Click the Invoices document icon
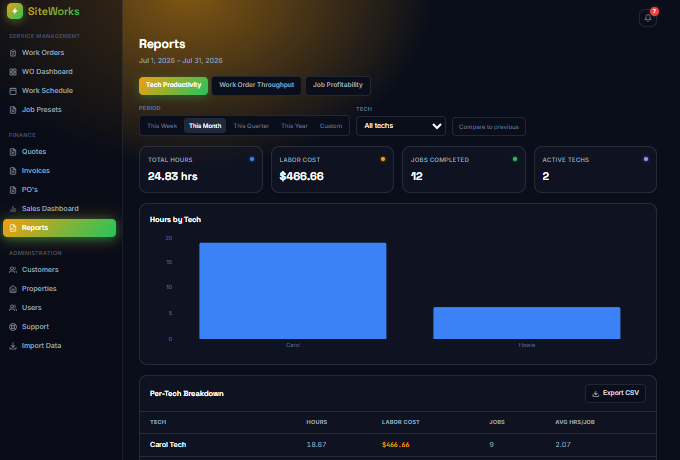680x460 pixels. (13, 171)
